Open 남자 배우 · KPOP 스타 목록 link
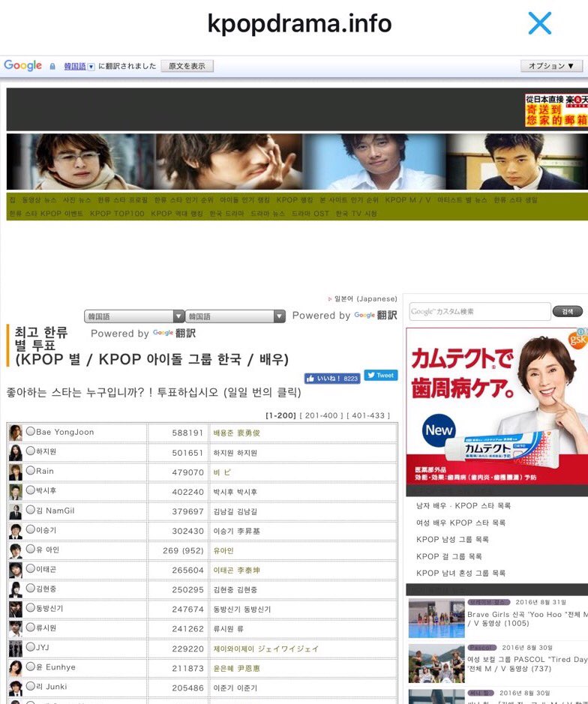588x704 pixels. 463,505
